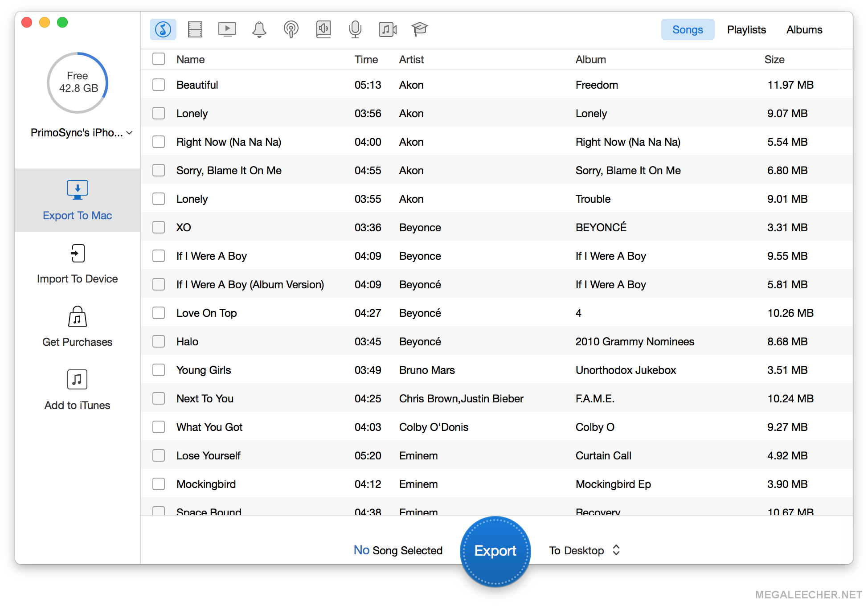Viewport: 868px width, 606px height.
Task: Click the Export To Mac monitor icon
Action: click(x=78, y=190)
